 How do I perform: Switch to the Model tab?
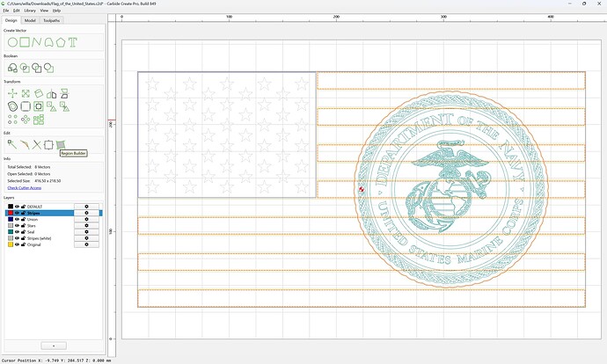30,20
